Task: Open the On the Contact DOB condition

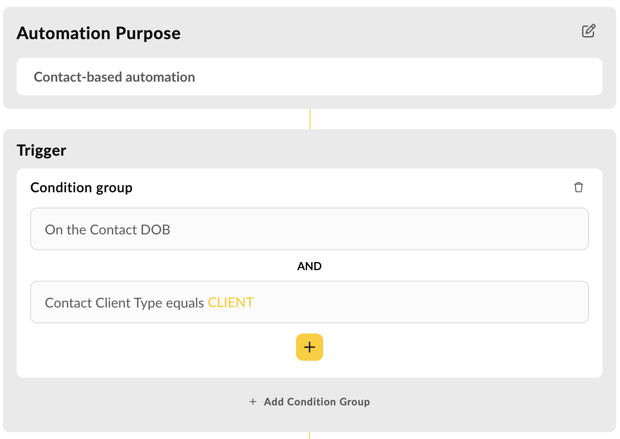Action: click(x=309, y=229)
